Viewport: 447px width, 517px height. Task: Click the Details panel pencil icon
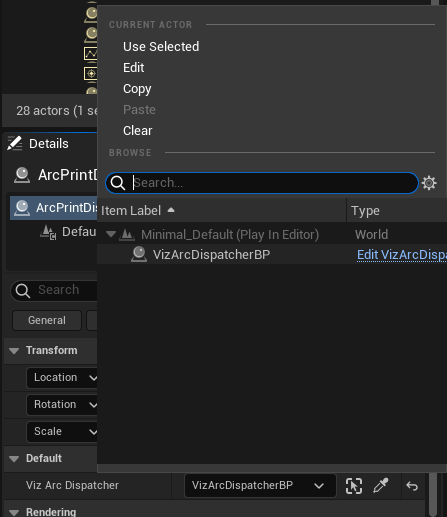15,144
